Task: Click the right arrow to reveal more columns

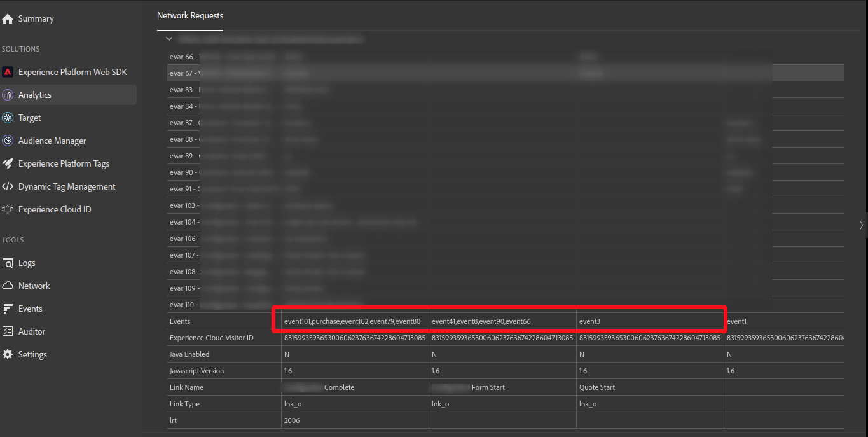Action: (862, 225)
